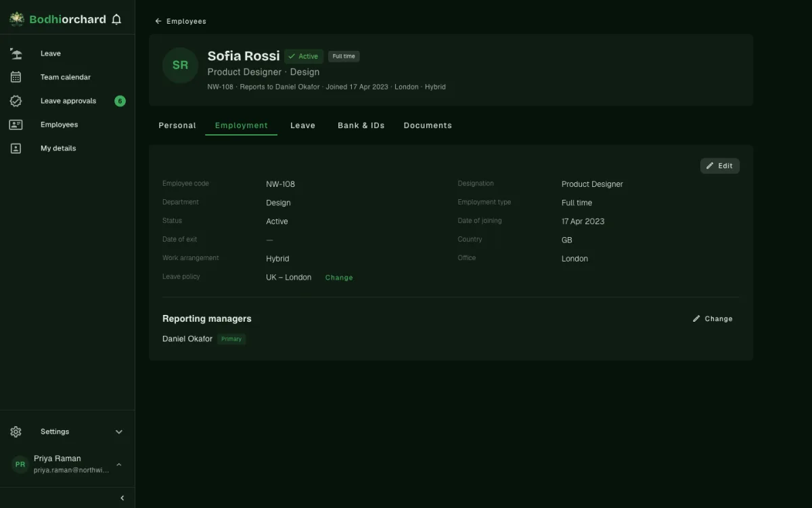Click the back arrow beside Employees
This screenshot has width=812, height=508.
coord(158,21)
